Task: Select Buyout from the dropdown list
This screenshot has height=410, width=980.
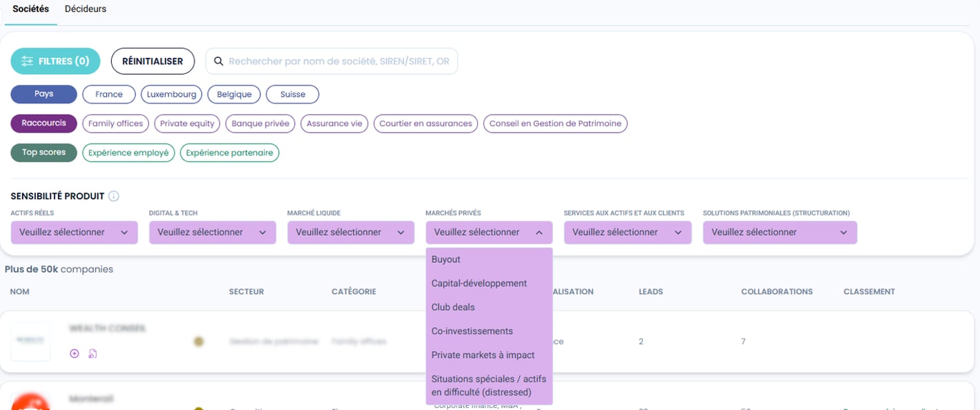Action: pyautogui.click(x=446, y=260)
